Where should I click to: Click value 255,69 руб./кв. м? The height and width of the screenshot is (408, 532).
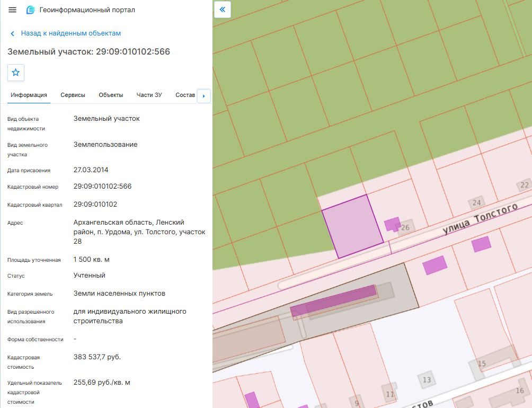point(102,382)
